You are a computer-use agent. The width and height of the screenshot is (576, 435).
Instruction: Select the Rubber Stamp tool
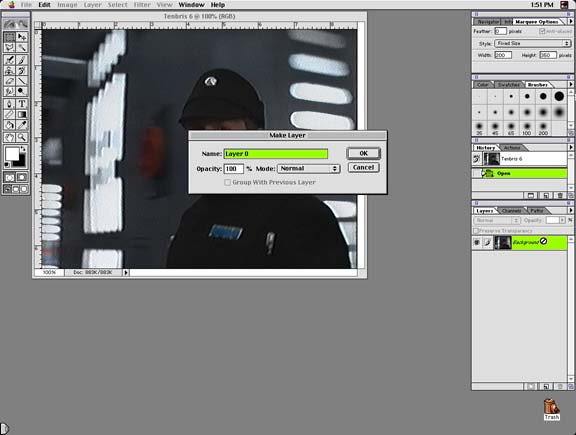click(x=10, y=70)
